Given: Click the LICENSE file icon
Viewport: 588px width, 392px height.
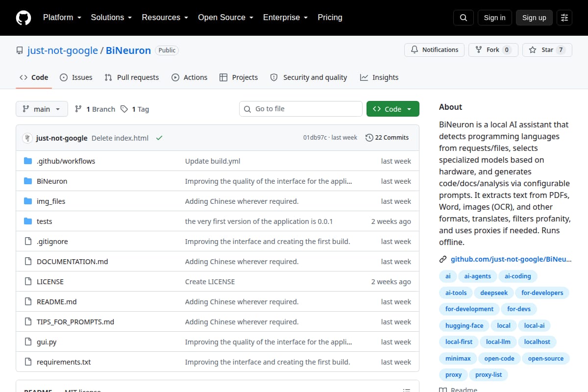Looking at the screenshot, I should coord(28,282).
